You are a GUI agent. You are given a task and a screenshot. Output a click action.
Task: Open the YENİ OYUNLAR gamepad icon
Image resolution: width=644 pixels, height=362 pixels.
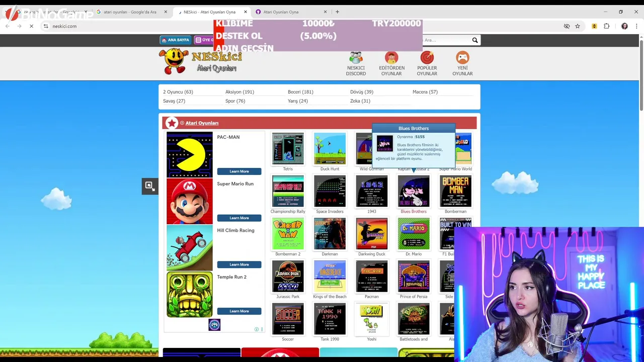tap(462, 57)
